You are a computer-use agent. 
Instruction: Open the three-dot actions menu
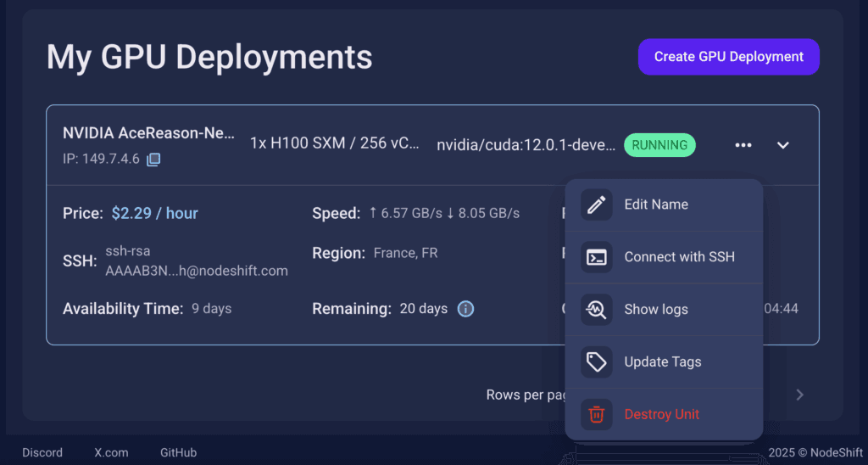pos(743,145)
